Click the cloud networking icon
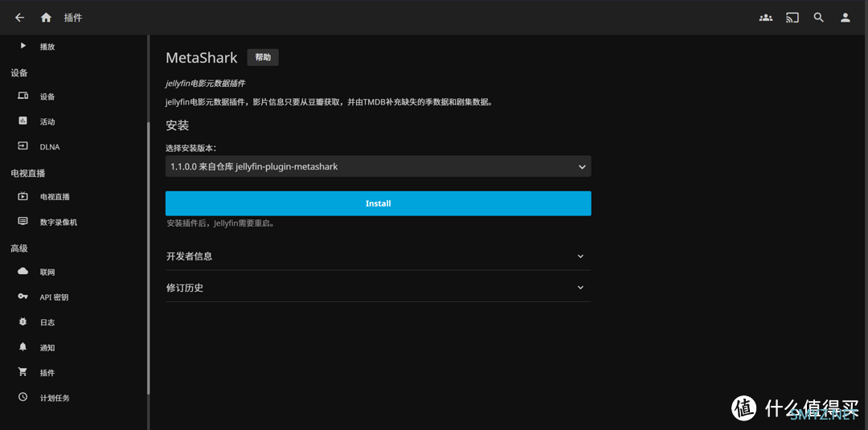The height and width of the screenshot is (430, 868). coord(23,271)
